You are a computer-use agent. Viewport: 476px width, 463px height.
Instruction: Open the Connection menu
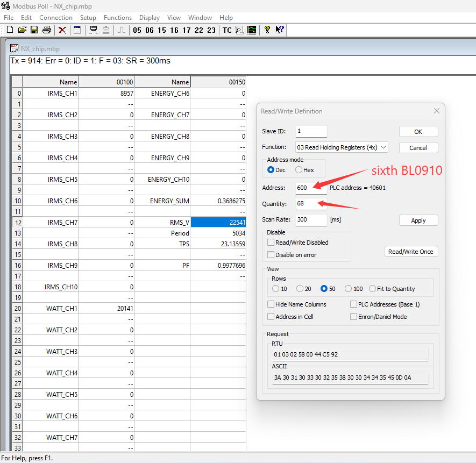[56, 18]
